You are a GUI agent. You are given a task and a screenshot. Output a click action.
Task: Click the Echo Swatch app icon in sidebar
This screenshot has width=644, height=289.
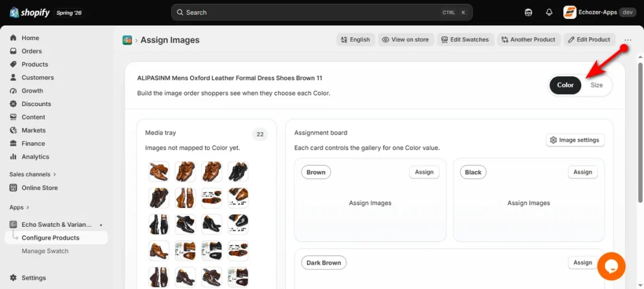(13, 224)
